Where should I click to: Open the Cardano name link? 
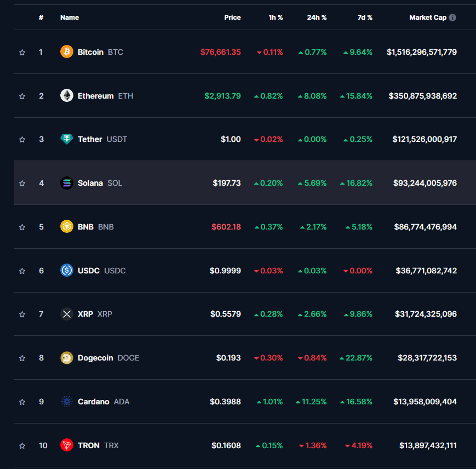(94, 402)
